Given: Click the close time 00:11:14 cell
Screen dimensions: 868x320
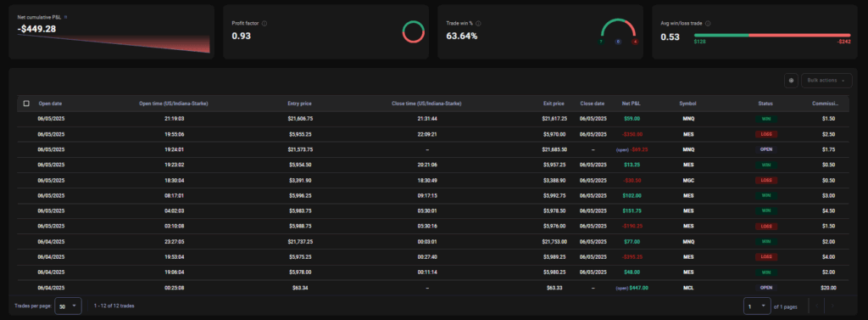Looking at the screenshot, I should click(426, 272).
